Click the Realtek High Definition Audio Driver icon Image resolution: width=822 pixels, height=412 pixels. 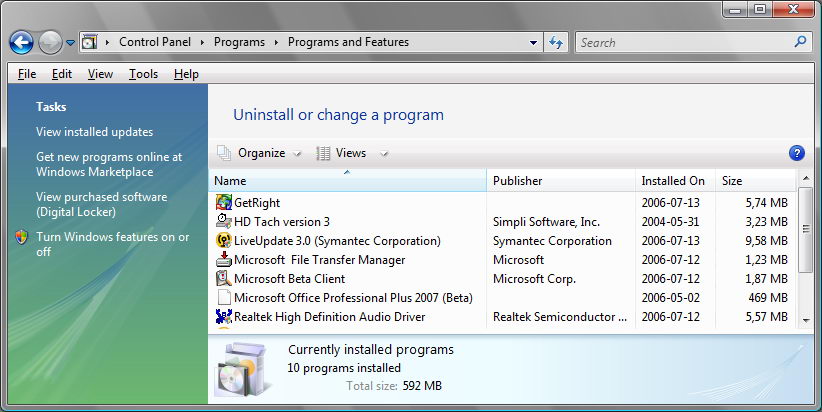click(224, 317)
